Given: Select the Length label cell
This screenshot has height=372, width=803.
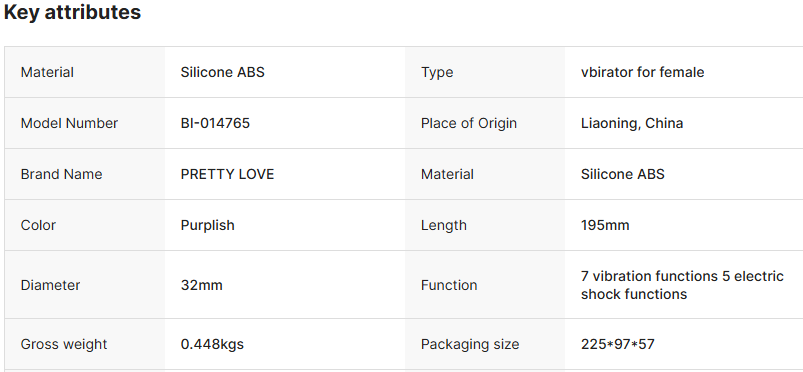Looking at the screenshot, I should pos(484,225).
